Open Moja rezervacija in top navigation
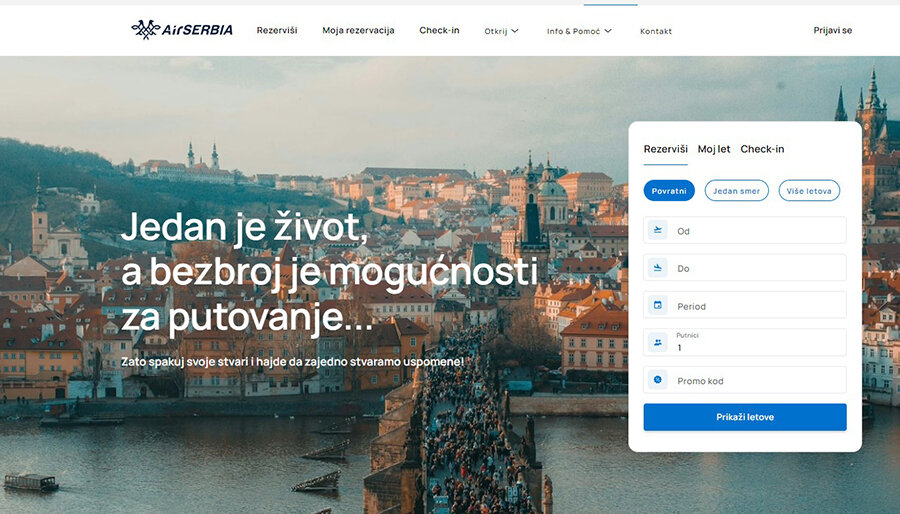Image resolution: width=900 pixels, height=514 pixels. [358, 30]
